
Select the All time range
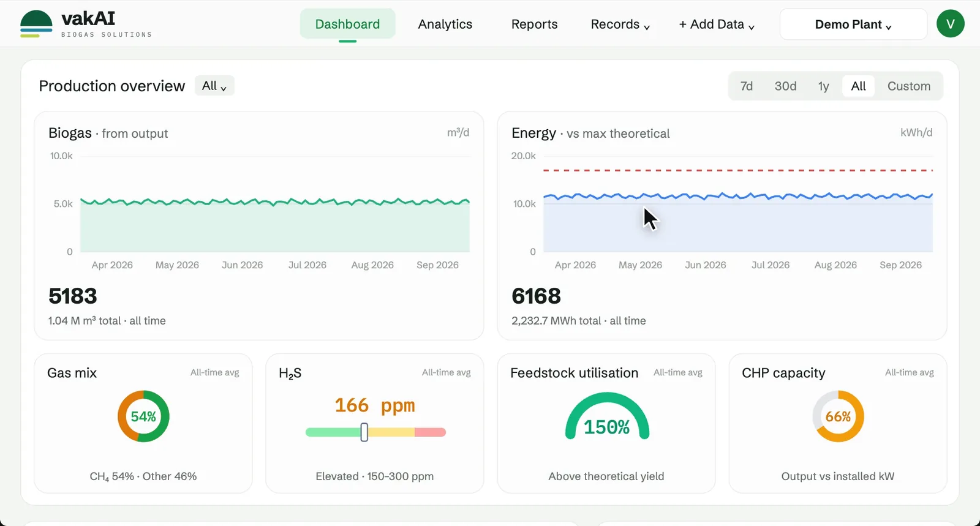click(858, 86)
